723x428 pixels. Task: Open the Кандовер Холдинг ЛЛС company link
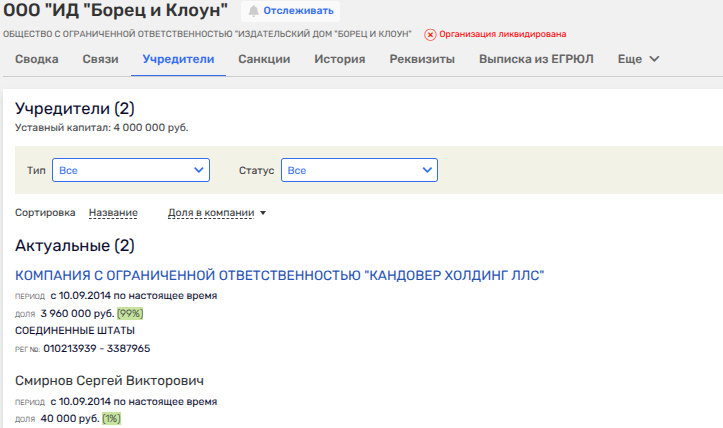tap(279, 276)
